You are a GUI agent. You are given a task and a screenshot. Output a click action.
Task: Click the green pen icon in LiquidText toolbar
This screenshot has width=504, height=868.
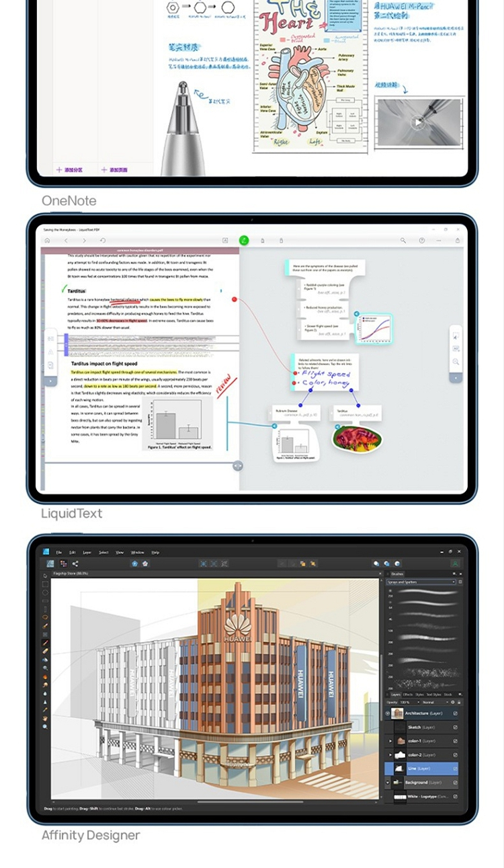(244, 240)
